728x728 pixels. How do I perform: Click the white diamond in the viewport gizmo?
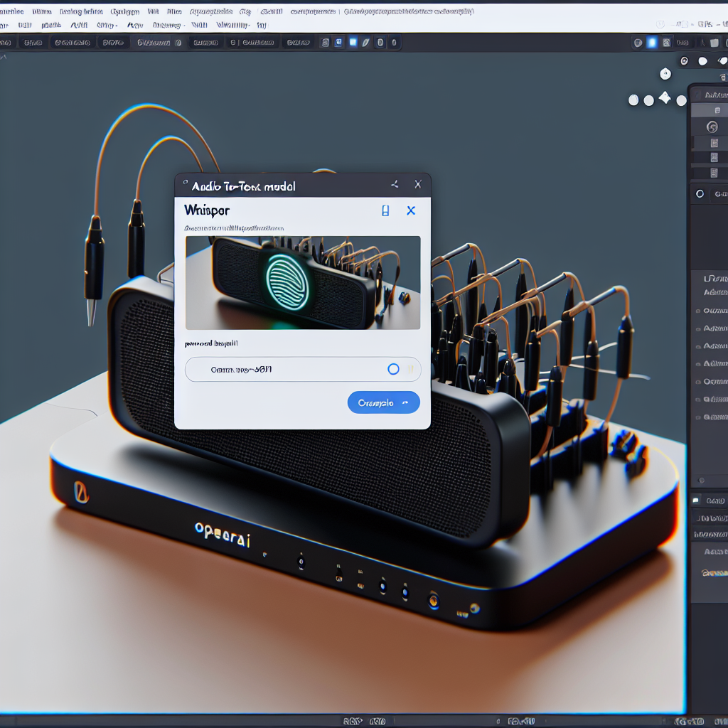click(665, 98)
